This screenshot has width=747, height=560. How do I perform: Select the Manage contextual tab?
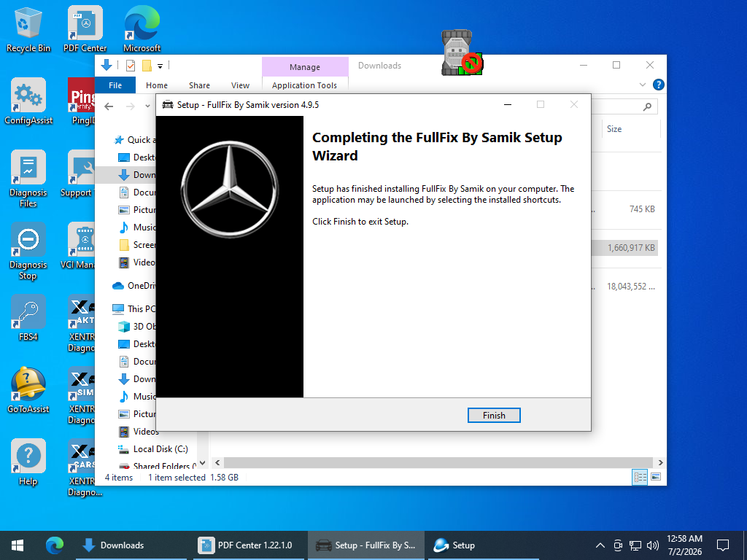point(305,67)
